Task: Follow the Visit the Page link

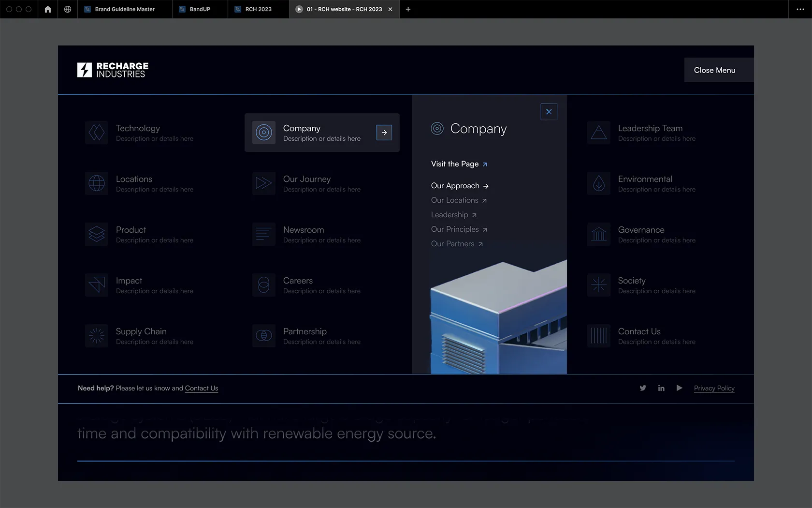Action: coord(459,164)
